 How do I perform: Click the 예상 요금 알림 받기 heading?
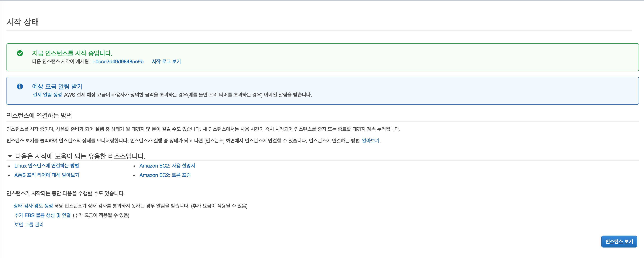57,87
